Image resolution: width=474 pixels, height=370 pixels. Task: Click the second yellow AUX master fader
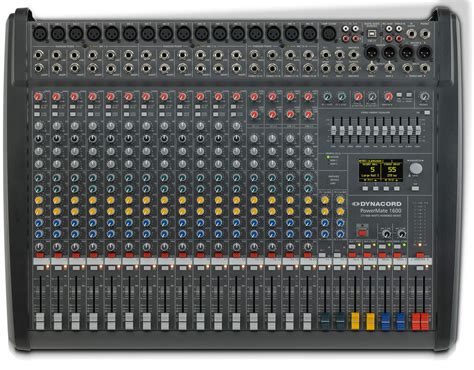point(370,321)
